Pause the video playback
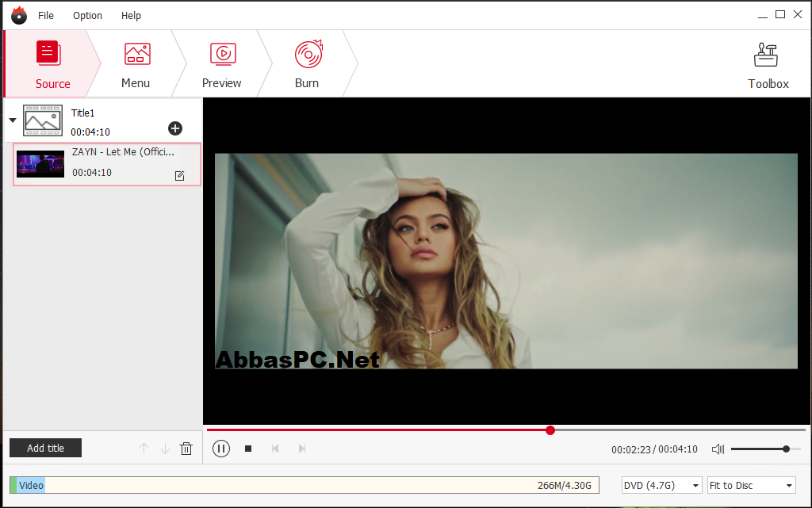Image resolution: width=812 pixels, height=508 pixels. point(221,449)
